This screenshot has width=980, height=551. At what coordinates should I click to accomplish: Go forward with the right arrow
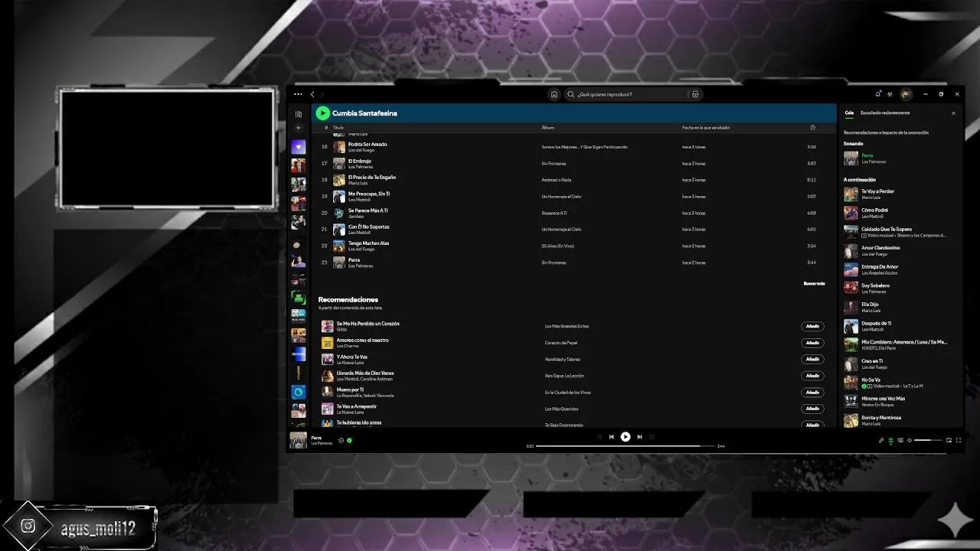322,94
